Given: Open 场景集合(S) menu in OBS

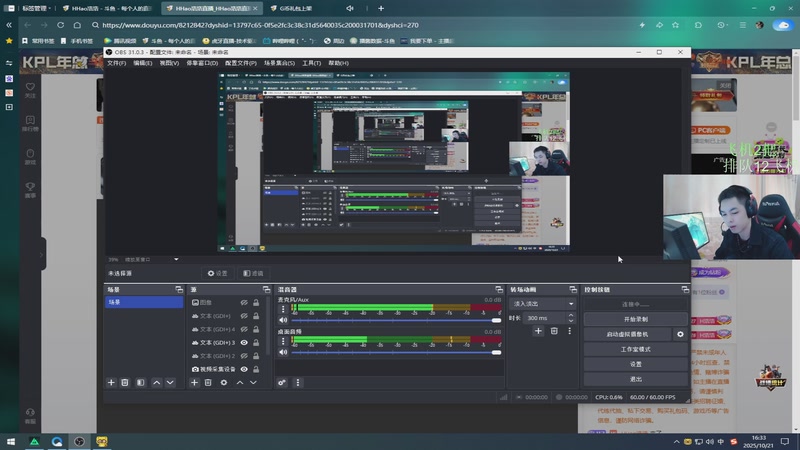Looking at the screenshot, I should point(279,63).
